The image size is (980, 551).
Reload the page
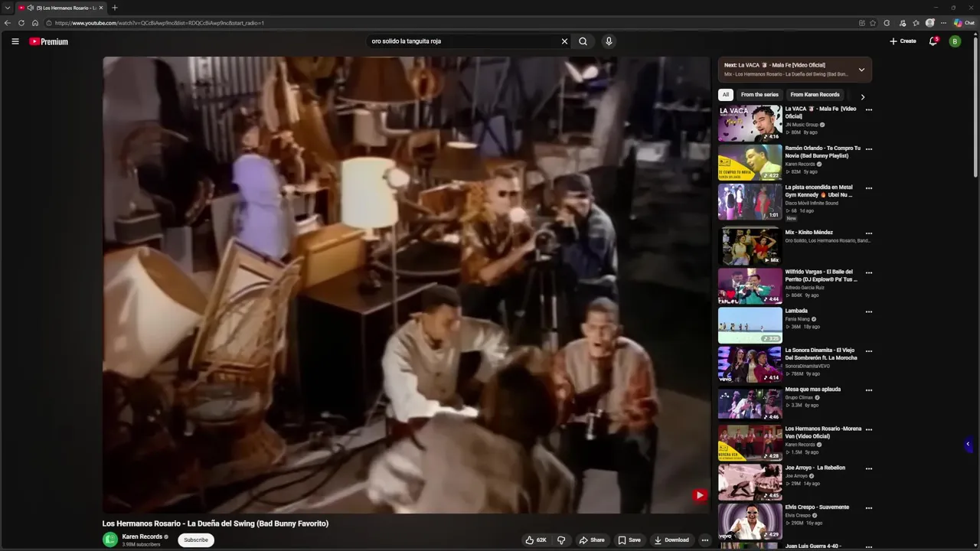21,23
